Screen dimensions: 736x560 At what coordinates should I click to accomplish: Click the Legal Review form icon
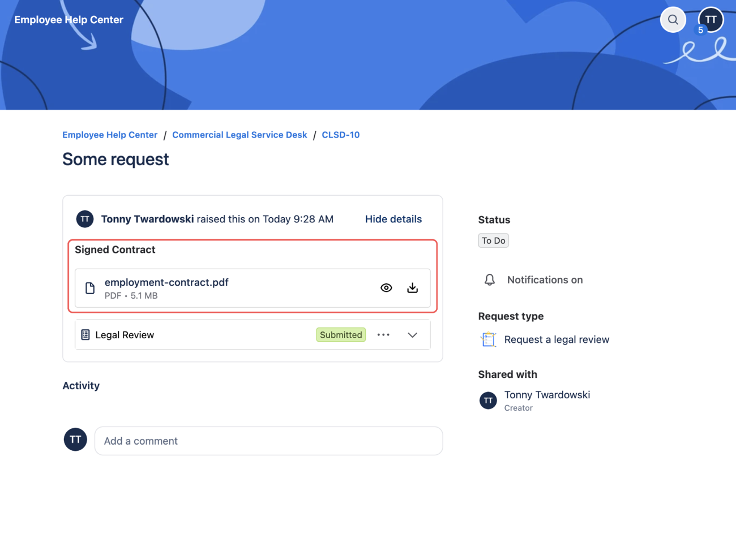pos(85,335)
